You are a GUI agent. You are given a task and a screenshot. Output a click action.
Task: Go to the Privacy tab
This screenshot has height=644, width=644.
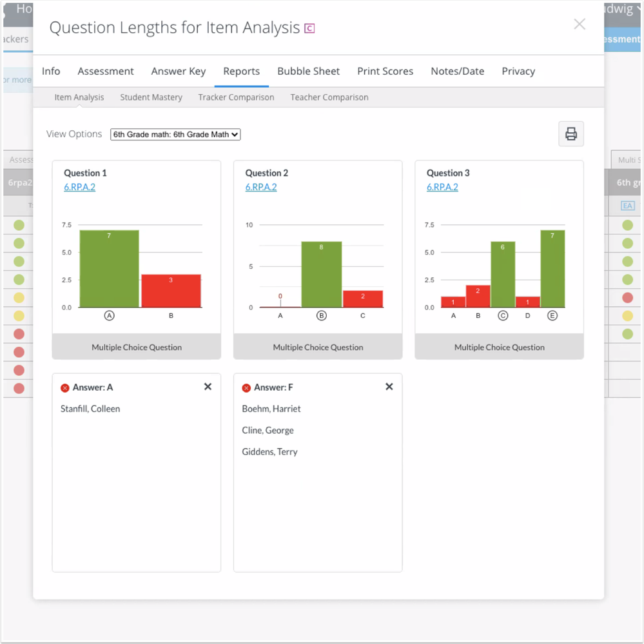pos(518,71)
